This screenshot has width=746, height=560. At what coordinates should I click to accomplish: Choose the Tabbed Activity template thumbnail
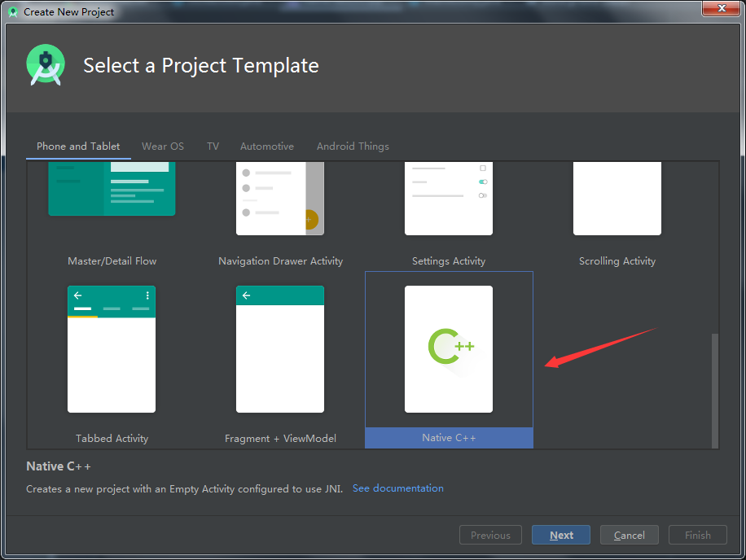[x=112, y=349]
